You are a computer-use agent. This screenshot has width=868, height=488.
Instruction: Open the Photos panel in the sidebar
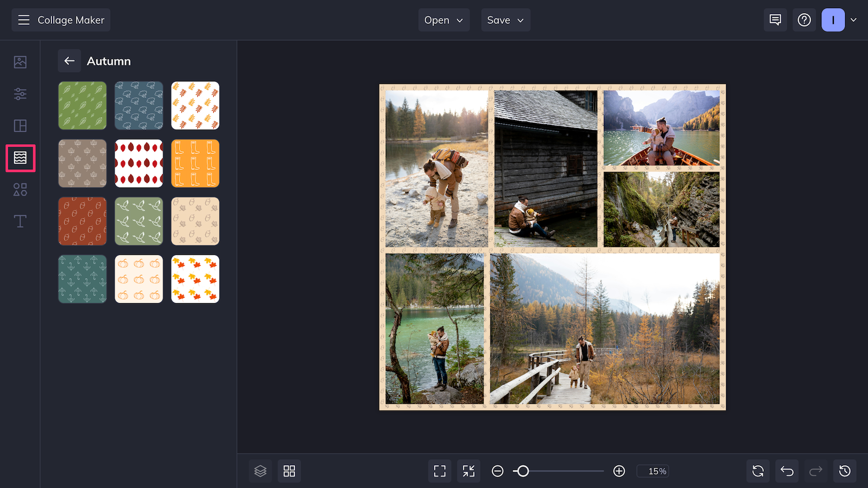(x=20, y=62)
